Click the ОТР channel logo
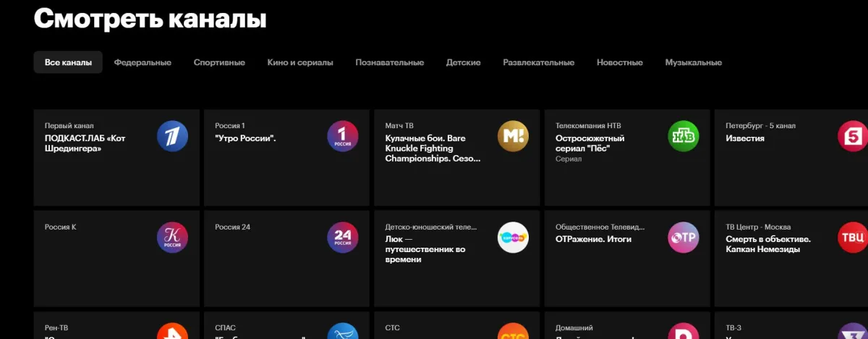Screen dimensions: 868x339 684,238
